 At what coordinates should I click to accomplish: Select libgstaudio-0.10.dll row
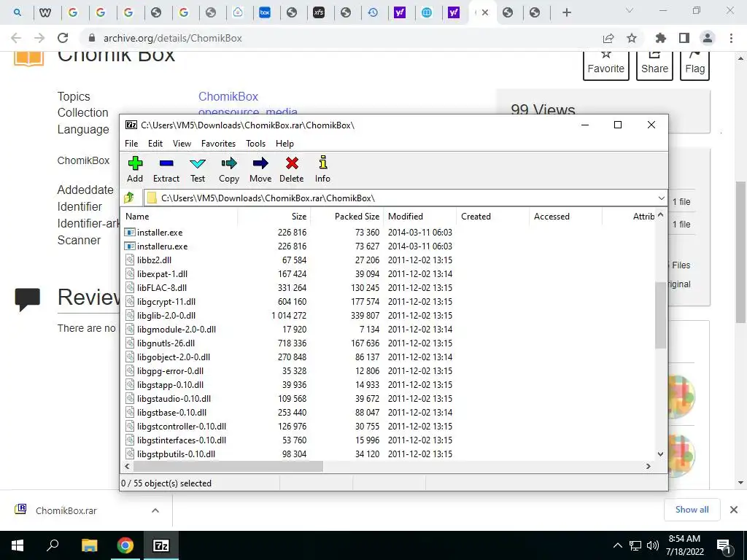tap(288, 399)
